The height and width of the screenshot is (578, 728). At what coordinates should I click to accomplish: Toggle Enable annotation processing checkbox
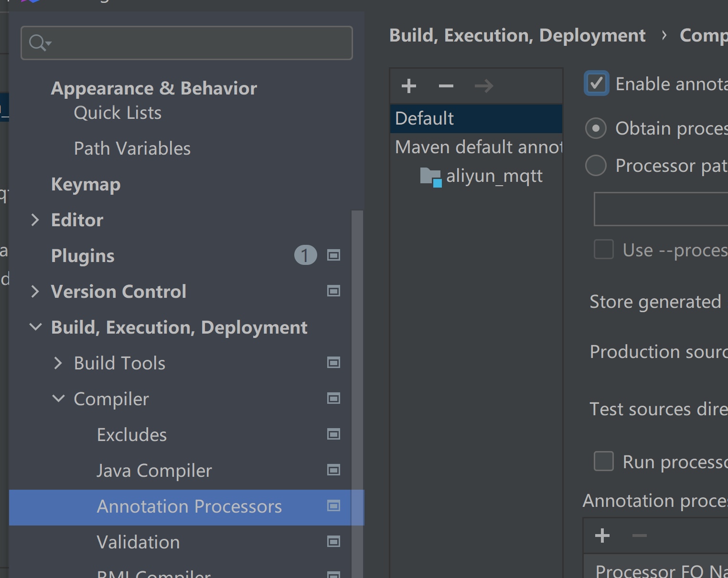click(597, 84)
